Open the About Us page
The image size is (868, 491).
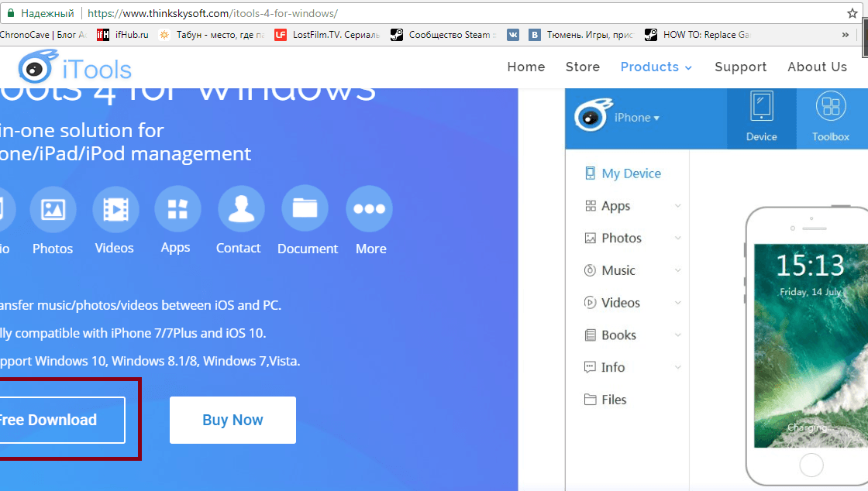pos(817,67)
